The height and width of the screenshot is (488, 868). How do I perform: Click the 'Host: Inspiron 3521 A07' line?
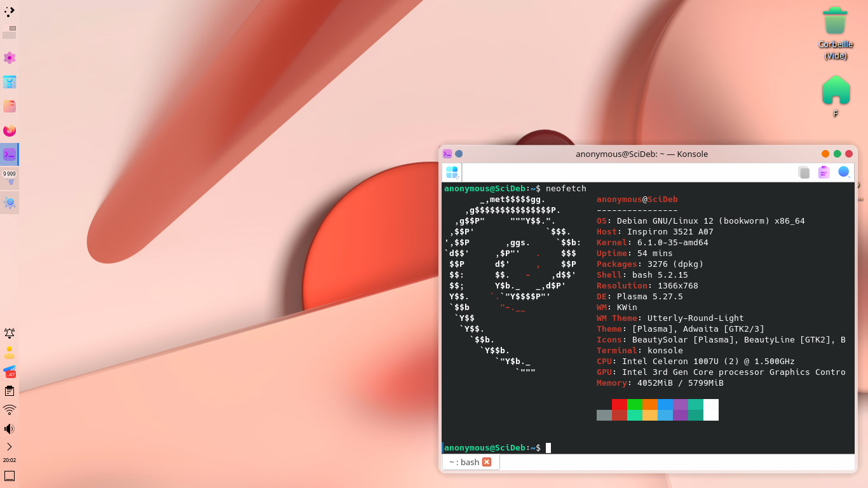tap(655, 232)
